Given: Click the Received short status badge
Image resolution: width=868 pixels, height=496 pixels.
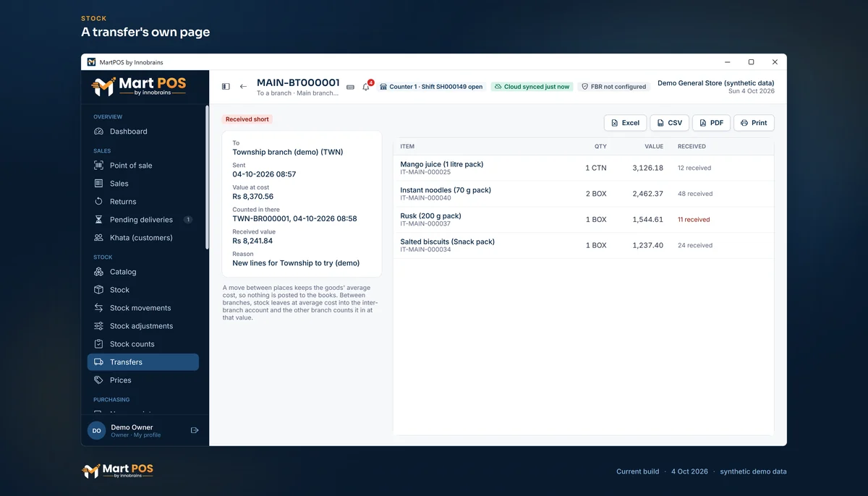Looking at the screenshot, I should pos(247,119).
